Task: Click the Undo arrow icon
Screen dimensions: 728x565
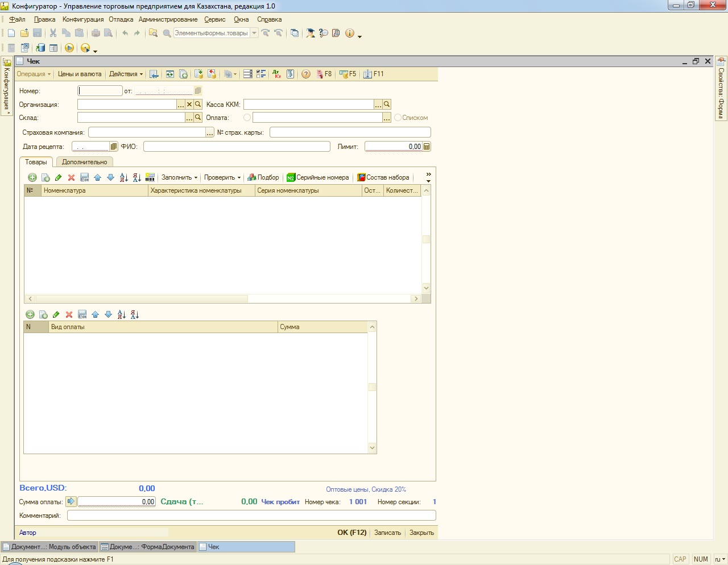Action: (125, 33)
